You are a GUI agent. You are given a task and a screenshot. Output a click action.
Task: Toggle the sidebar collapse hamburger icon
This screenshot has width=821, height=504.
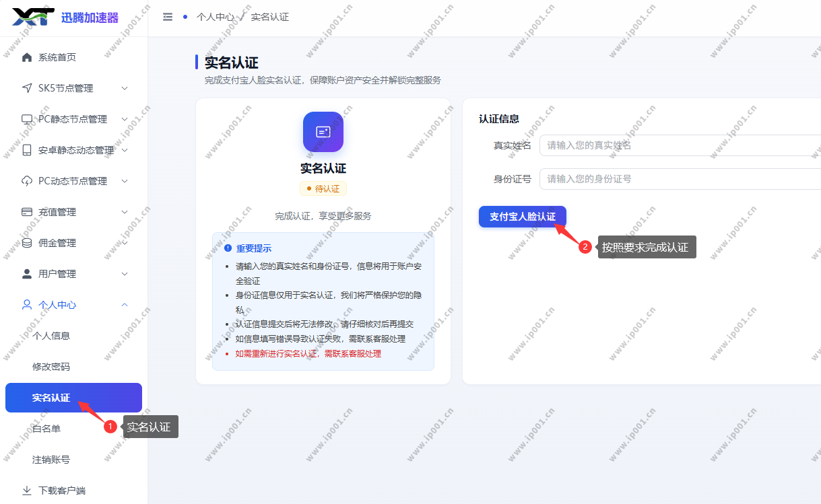click(x=168, y=17)
